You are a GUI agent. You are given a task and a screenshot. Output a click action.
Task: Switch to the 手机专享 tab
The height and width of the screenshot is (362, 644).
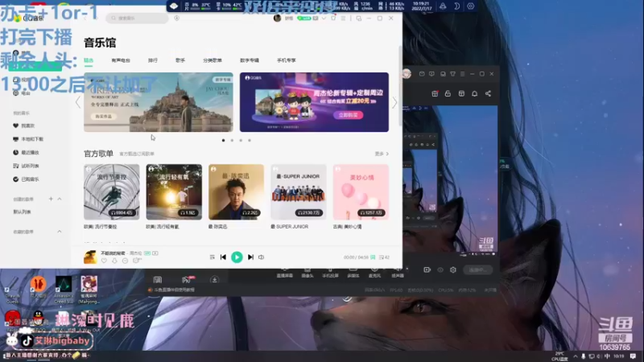click(287, 60)
